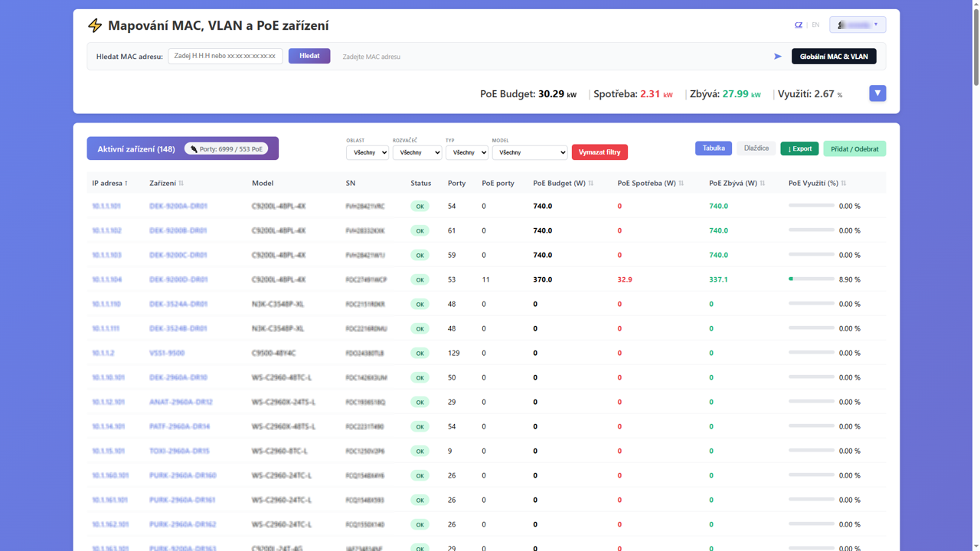Click the Vymazat filtry button
This screenshot has height=551, width=980.
(599, 152)
